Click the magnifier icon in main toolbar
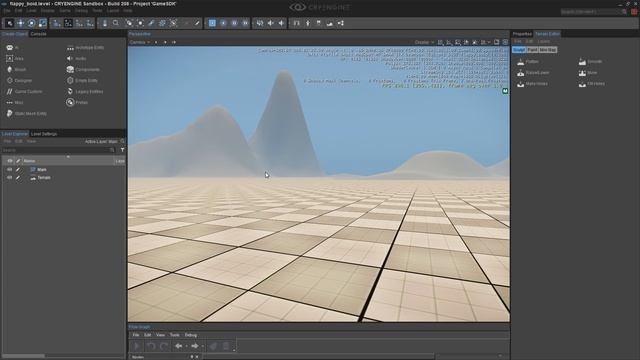 [116, 23]
